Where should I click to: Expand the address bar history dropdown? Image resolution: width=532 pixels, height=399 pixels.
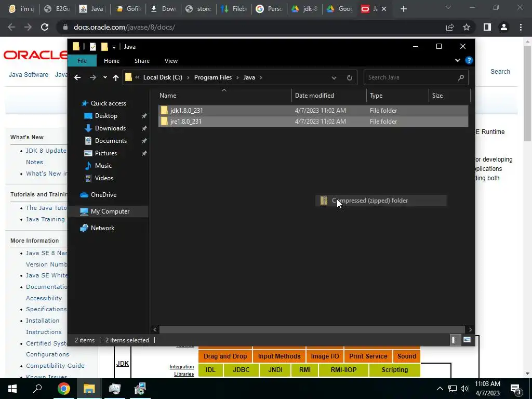[334, 78]
